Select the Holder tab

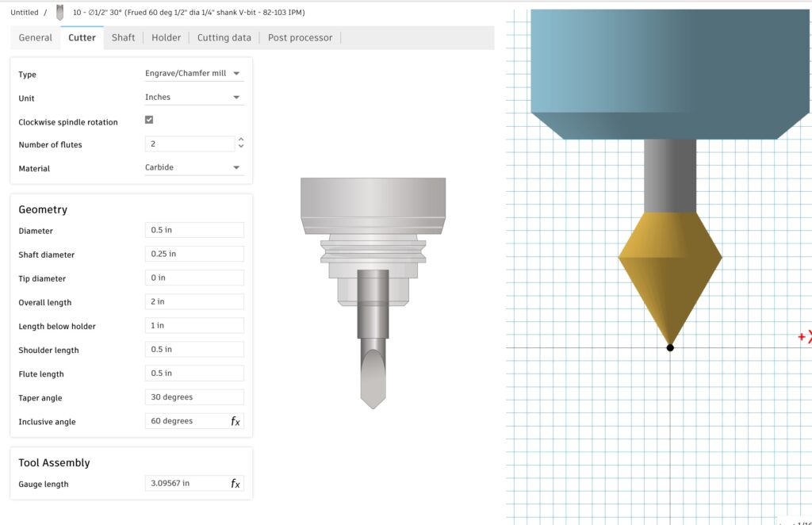click(x=167, y=38)
